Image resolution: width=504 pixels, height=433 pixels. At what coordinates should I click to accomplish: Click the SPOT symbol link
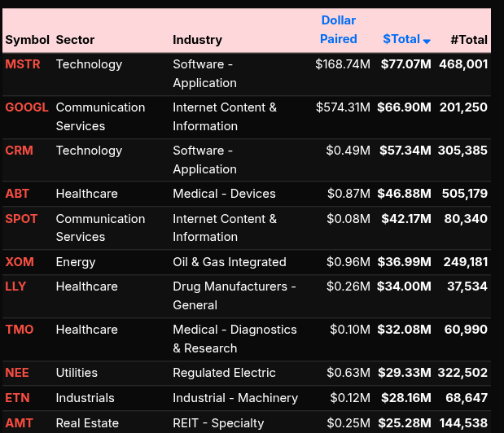tap(21, 219)
